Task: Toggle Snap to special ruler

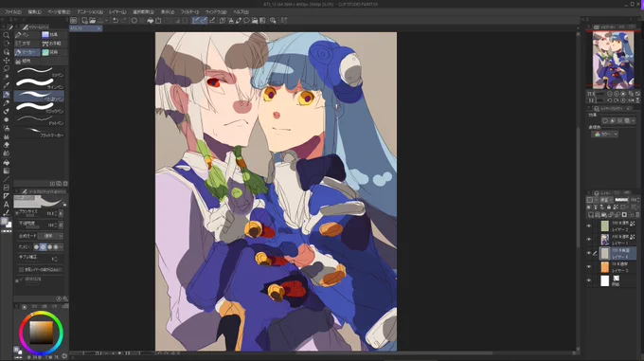Action: click(x=205, y=21)
